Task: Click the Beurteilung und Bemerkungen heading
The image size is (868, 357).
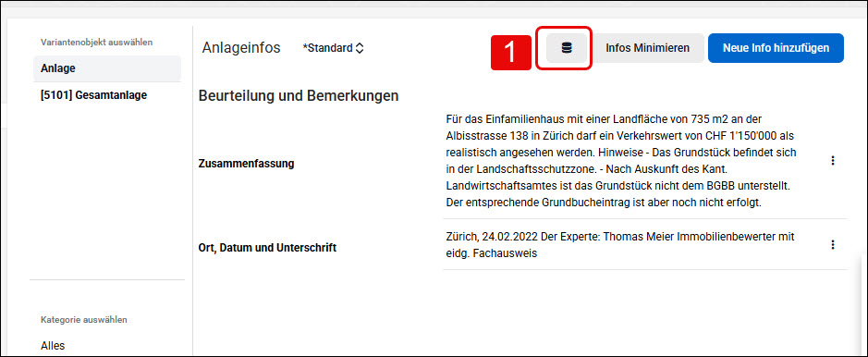Action: click(299, 96)
